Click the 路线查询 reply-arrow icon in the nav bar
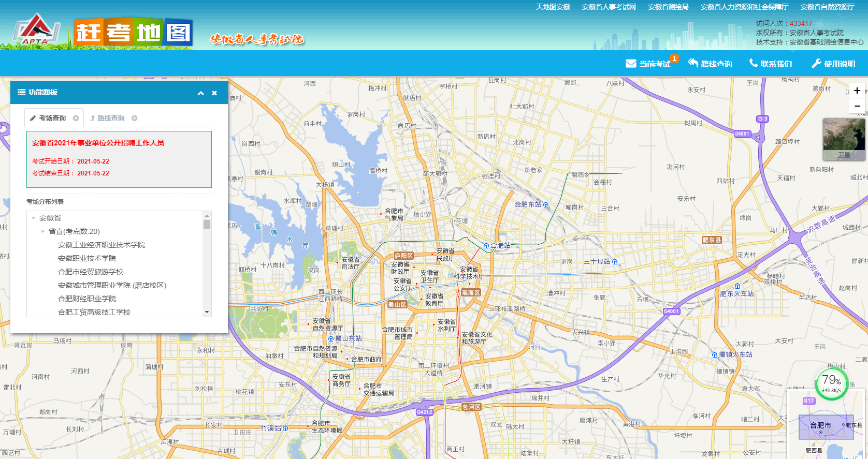The width and height of the screenshot is (868, 459). click(693, 63)
